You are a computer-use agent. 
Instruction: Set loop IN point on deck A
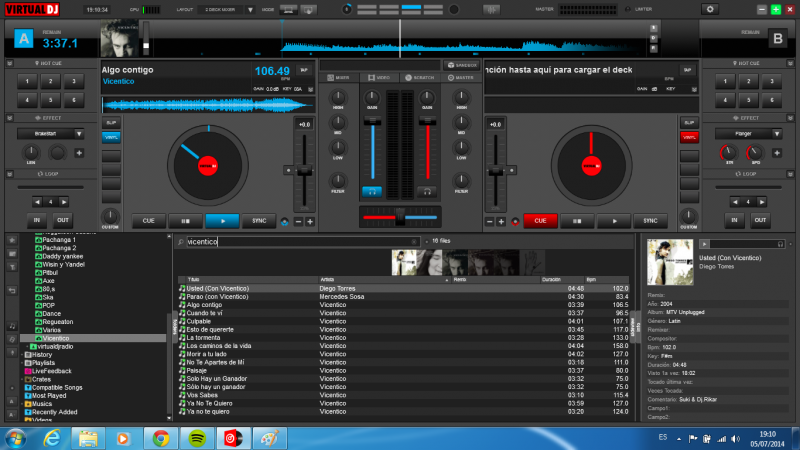37,220
